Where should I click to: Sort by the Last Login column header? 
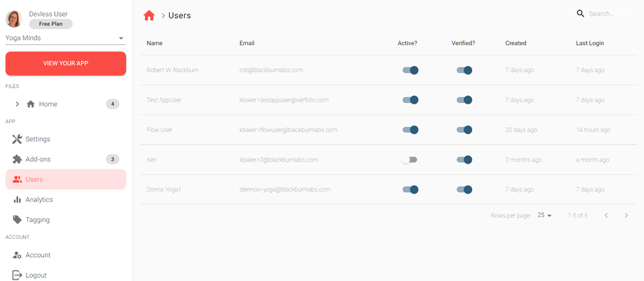coord(590,43)
